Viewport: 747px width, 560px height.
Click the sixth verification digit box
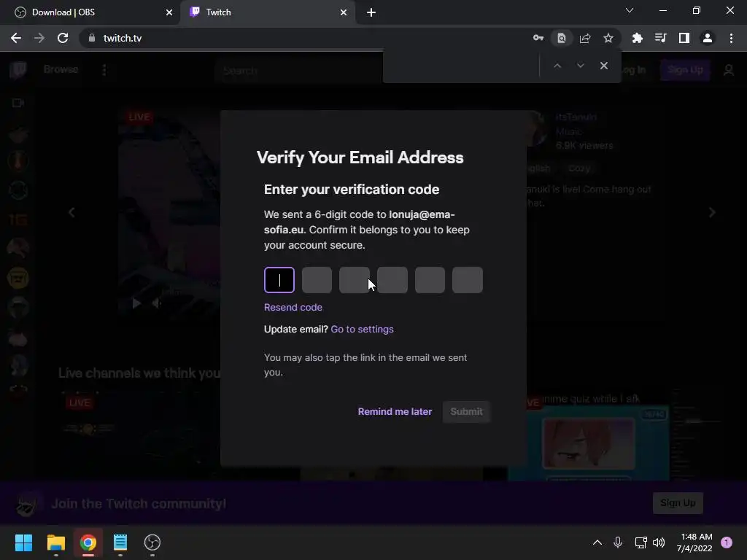pos(468,280)
